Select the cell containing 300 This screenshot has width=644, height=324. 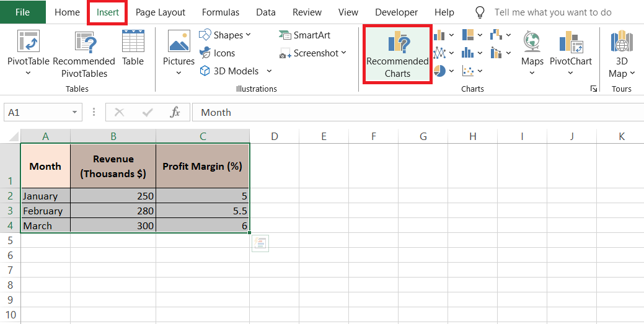tap(113, 225)
